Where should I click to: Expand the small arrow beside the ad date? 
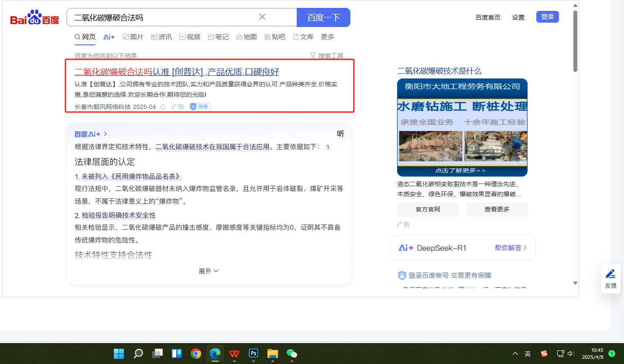click(163, 107)
